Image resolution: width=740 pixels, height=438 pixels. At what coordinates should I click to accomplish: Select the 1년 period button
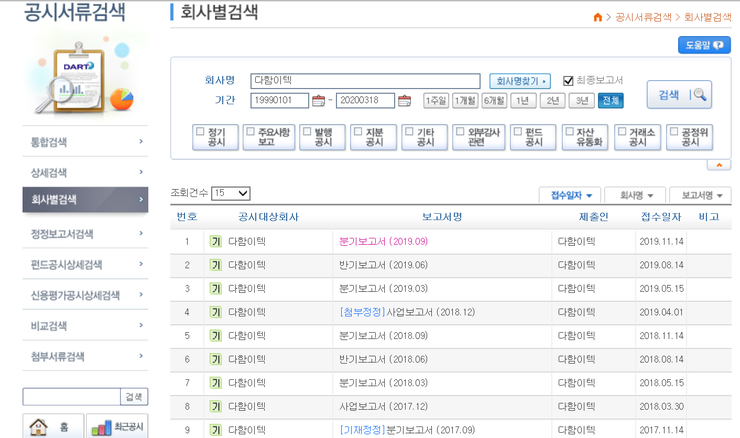click(523, 101)
